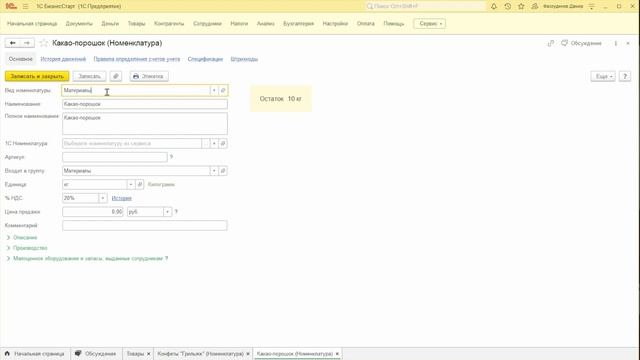Click 1С Номенклатура ellipsis select button
Viewport: 640px width, 360px height.
click(x=206, y=144)
